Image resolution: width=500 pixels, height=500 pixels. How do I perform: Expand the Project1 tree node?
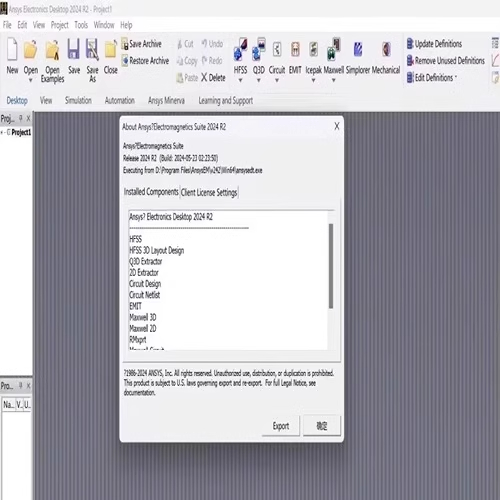coord(2,133)
